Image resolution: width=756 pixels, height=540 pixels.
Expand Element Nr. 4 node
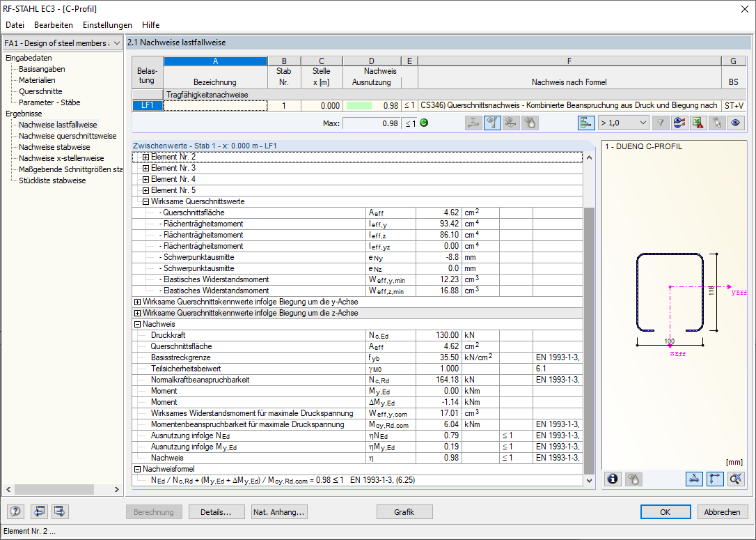[x=145, y=179]
